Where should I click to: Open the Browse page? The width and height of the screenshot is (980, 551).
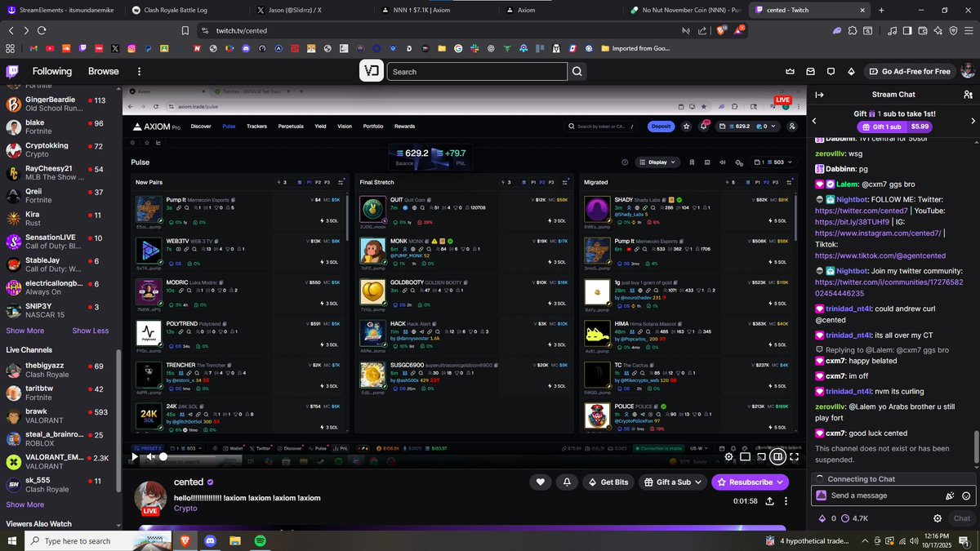coord(104,71)
